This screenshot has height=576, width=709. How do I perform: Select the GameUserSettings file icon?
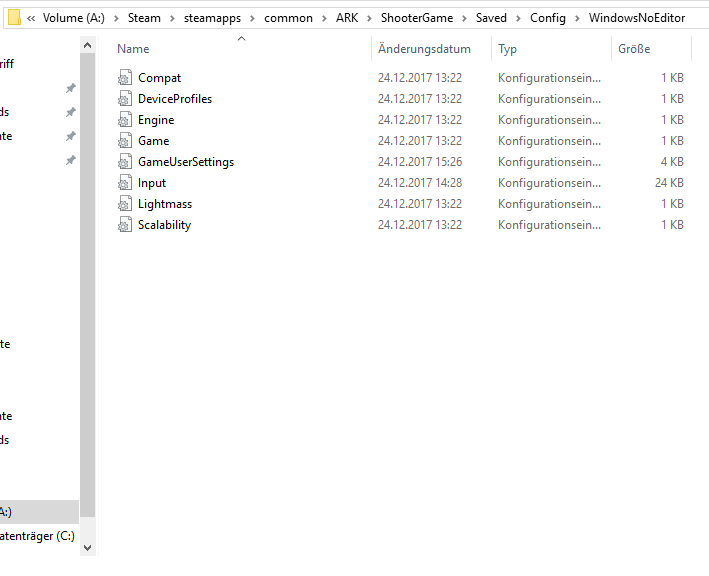125,162
